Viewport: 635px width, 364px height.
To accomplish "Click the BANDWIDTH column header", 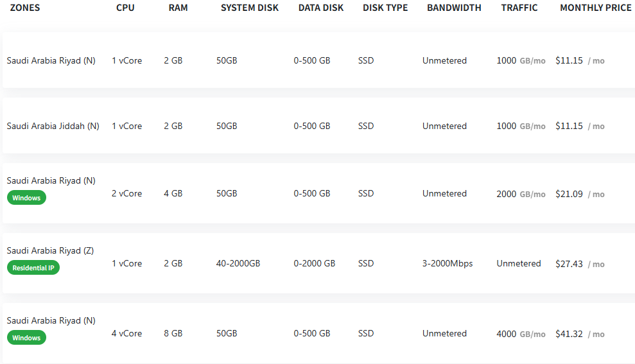I will coord(454,8).
